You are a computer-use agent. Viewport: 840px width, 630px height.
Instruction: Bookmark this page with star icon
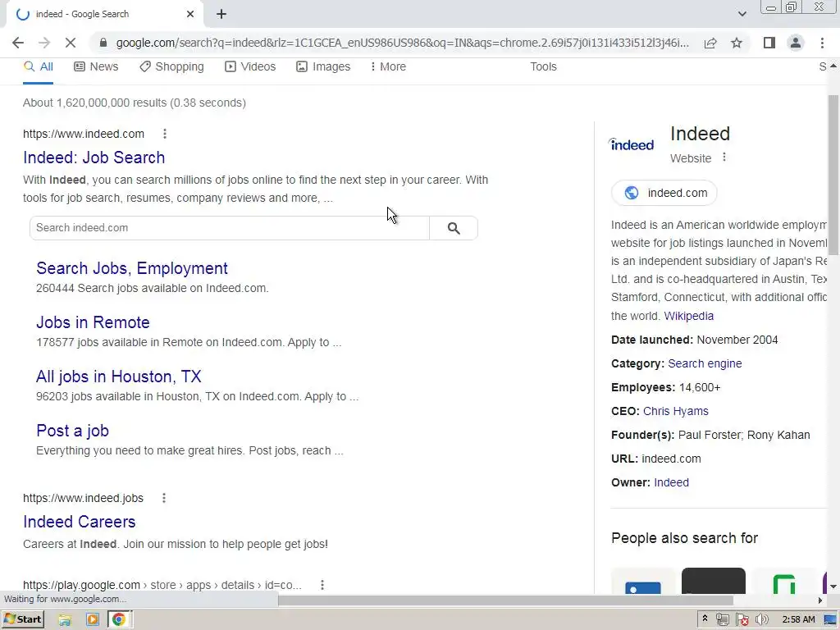[737, 43]
